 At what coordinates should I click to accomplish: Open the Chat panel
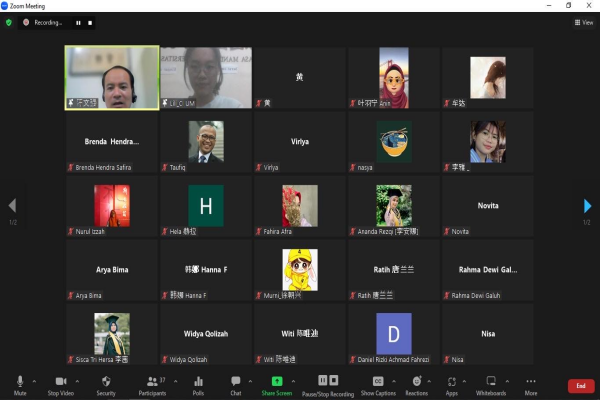click(x=236, y=384)
